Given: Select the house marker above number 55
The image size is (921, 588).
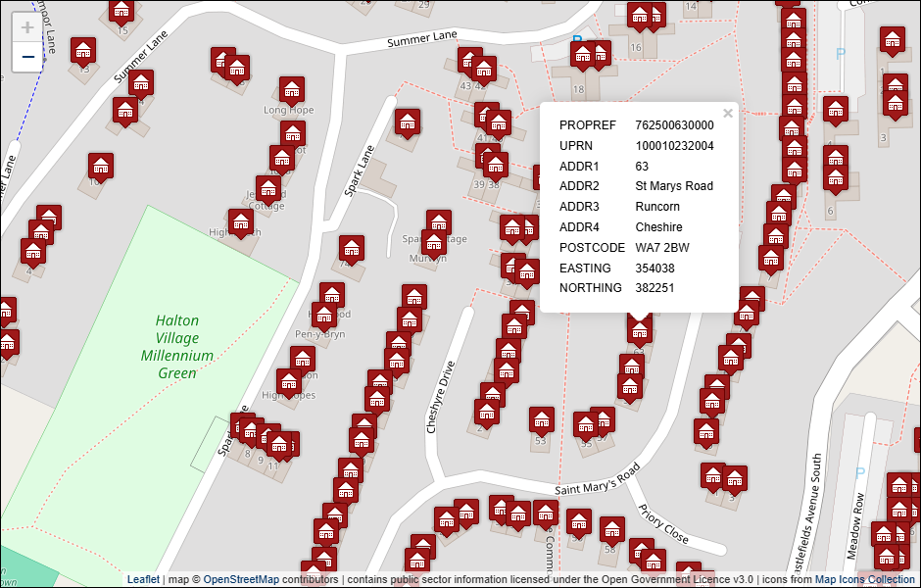Looking at the screenshot, I should click(586, 426).
